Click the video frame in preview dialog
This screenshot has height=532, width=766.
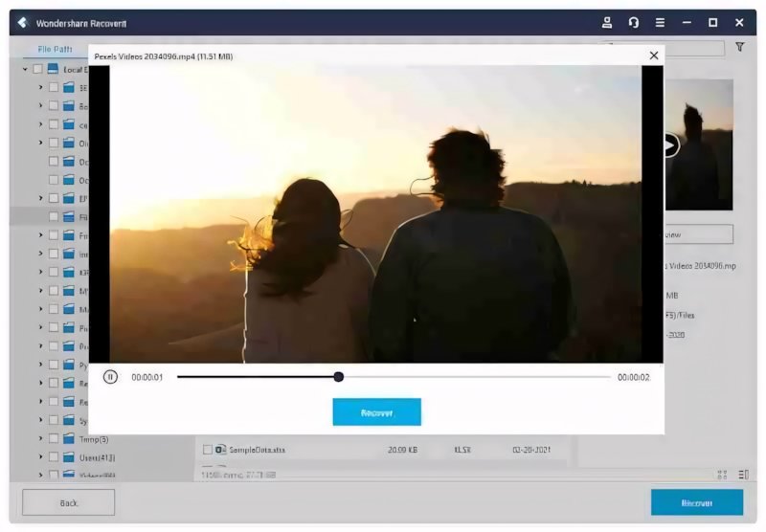375,214
